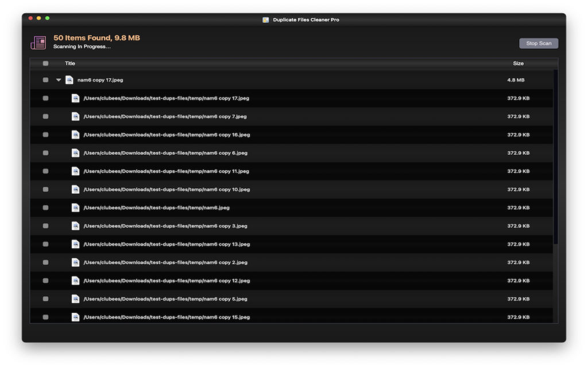Select path ending in nam6 copy 10.jpeg

pos(167,189)
